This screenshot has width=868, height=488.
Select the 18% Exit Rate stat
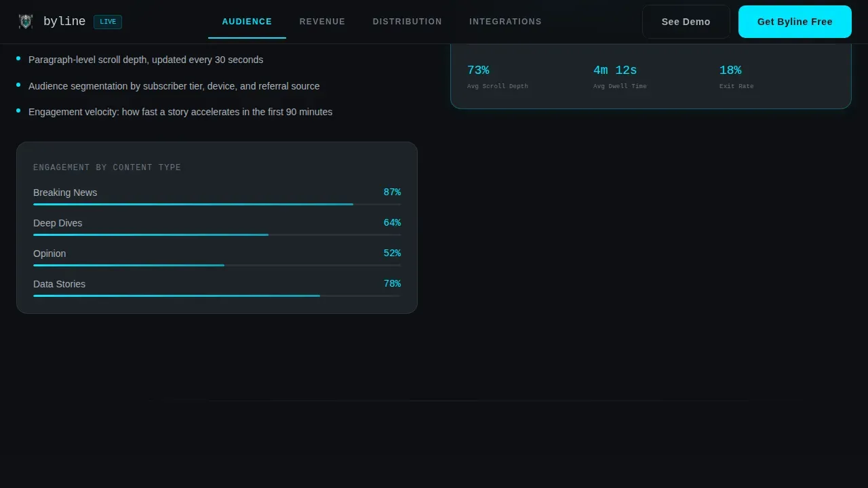tap(736, 77)
